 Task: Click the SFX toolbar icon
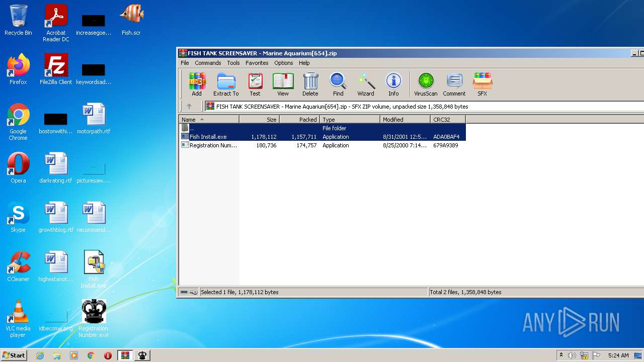pos(482,84)
